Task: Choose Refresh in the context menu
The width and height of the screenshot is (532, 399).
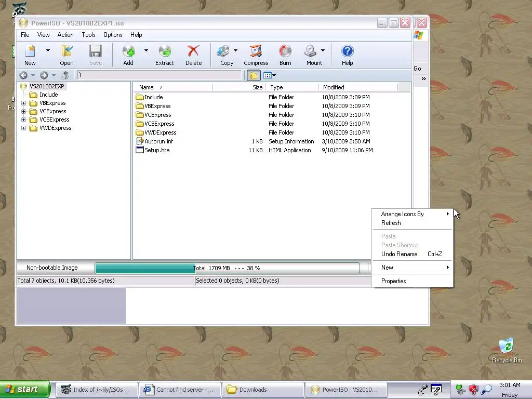Action: [412, 223]
